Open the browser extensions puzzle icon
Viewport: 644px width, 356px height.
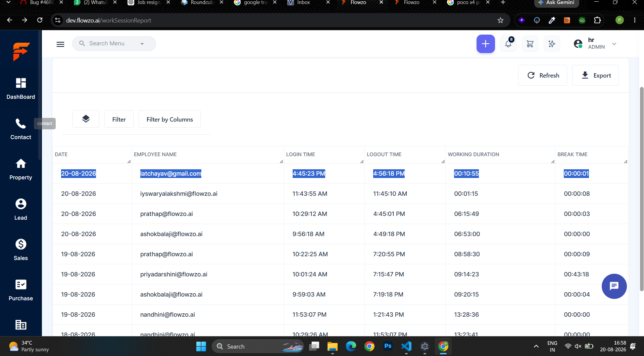pyautogui.click(x=597, y=20)
